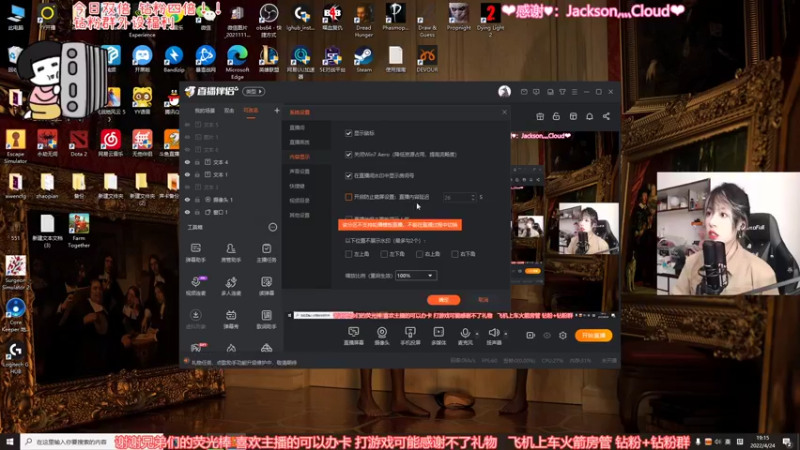Open the streamer tasks (主播任务) tool

[266, 253]
